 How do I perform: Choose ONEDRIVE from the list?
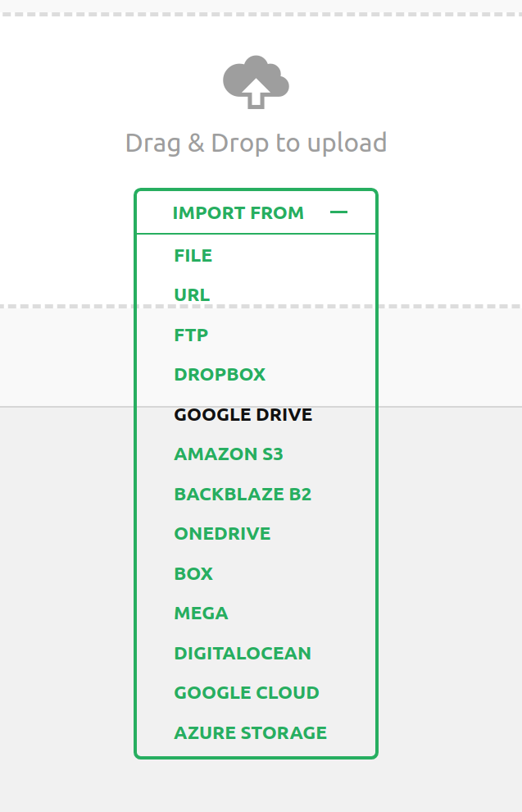[222, 534]
